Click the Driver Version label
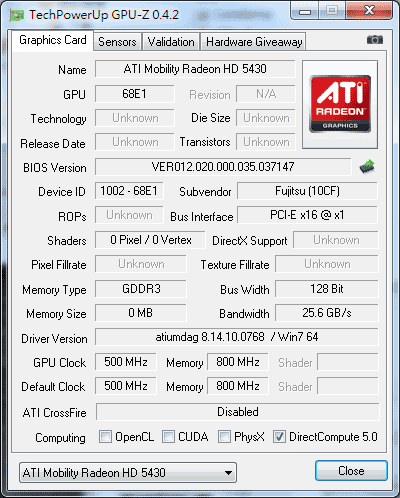Screen dimensions: 400x498 54,339
